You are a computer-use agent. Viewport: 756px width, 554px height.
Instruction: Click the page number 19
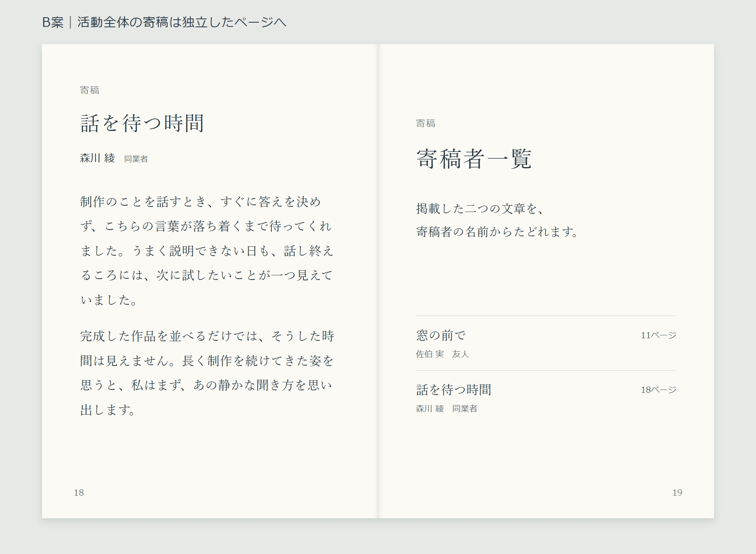tap(677, 493)
